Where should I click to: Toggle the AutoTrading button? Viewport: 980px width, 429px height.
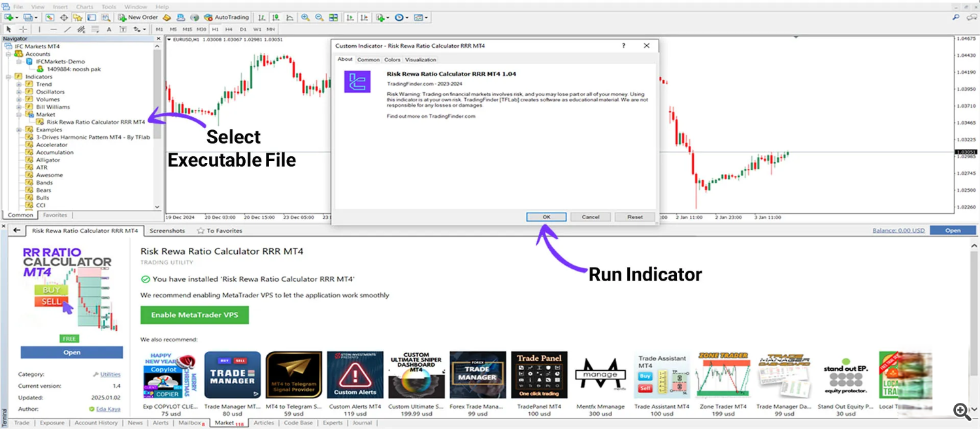226,18
